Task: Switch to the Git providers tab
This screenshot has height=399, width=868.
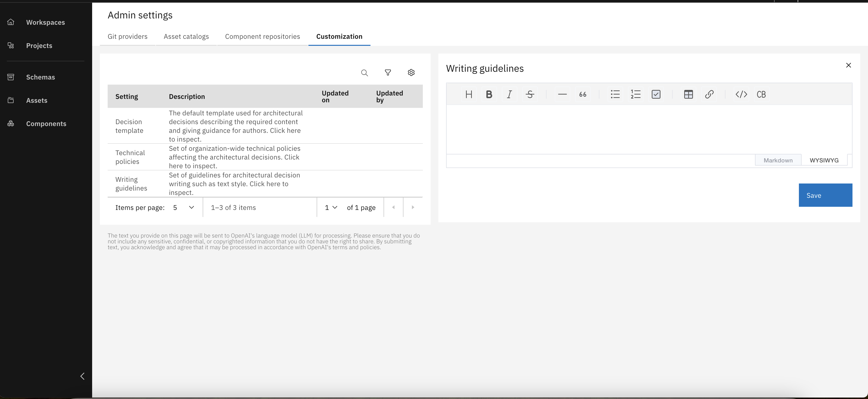Action: click(x=127, y=36)
